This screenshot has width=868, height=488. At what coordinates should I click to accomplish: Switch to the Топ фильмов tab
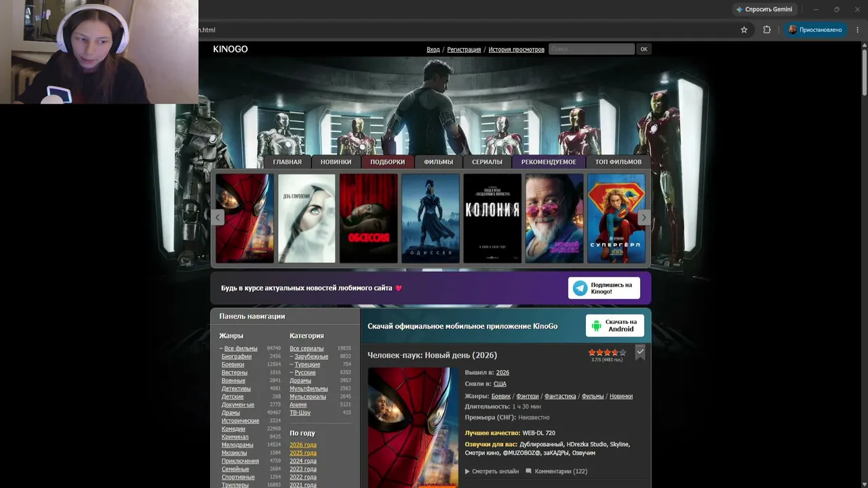coord(618,162)
